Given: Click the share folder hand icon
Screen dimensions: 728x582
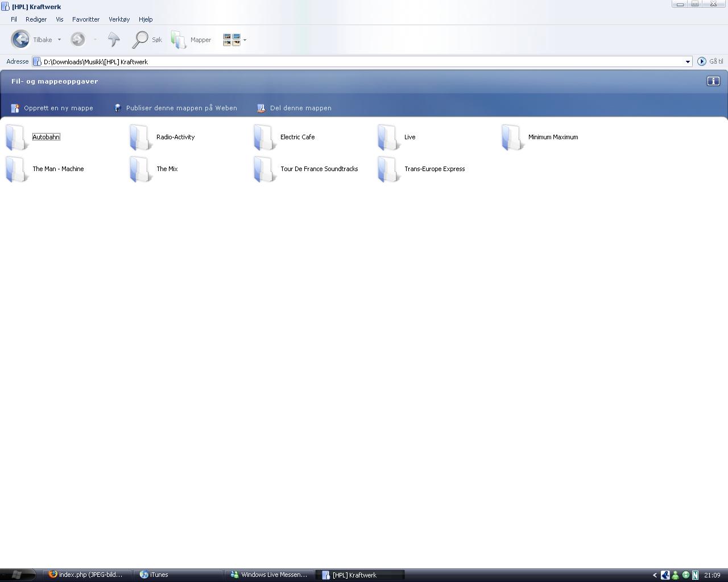Looking at the screenshot, I should click(x=261, y=108).
